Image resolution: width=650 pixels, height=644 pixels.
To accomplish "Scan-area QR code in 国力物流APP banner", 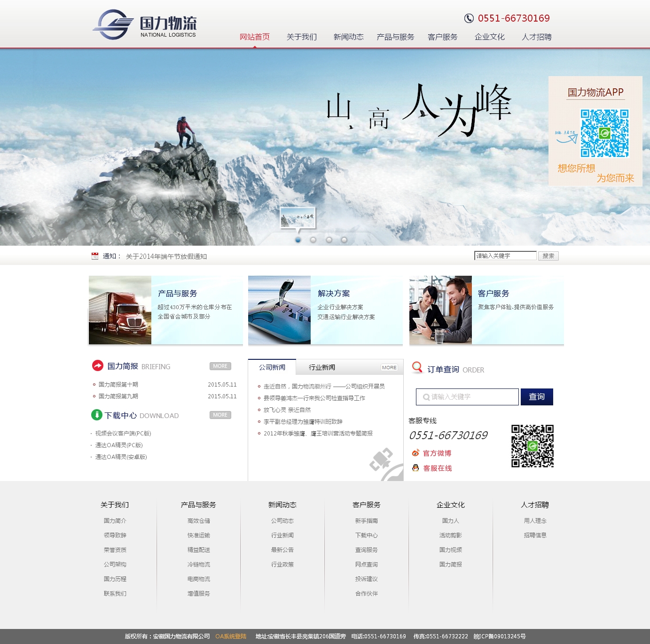I will point(604,133).
